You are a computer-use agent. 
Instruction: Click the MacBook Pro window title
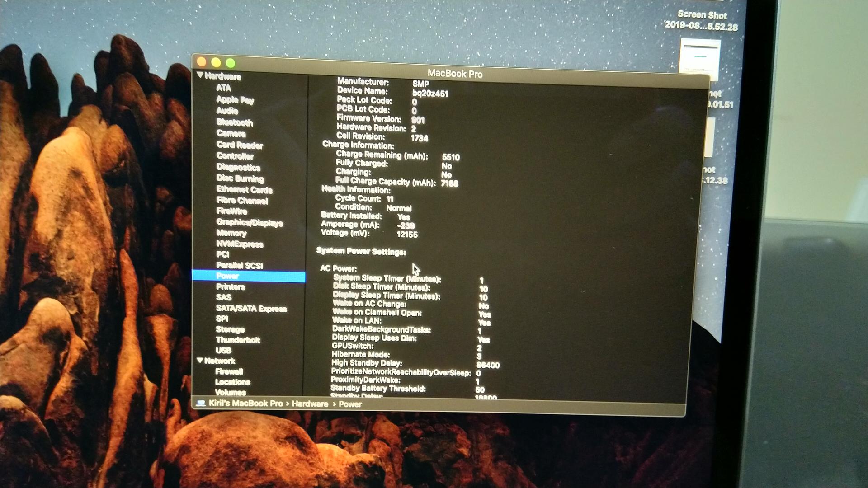click(455, 74)
